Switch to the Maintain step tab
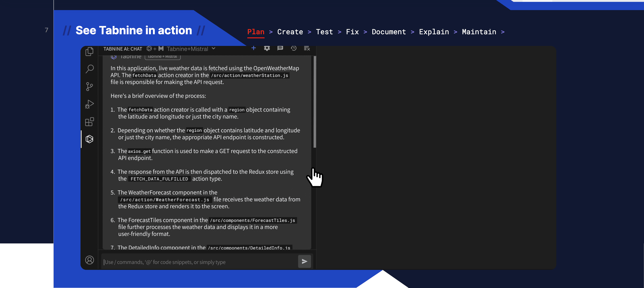The width and height of the screenshot is (644, 288). (479, 32)
